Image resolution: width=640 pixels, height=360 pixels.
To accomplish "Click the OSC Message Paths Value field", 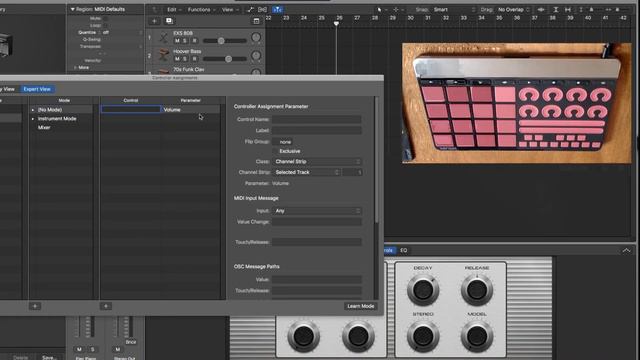I will [317, 280].
